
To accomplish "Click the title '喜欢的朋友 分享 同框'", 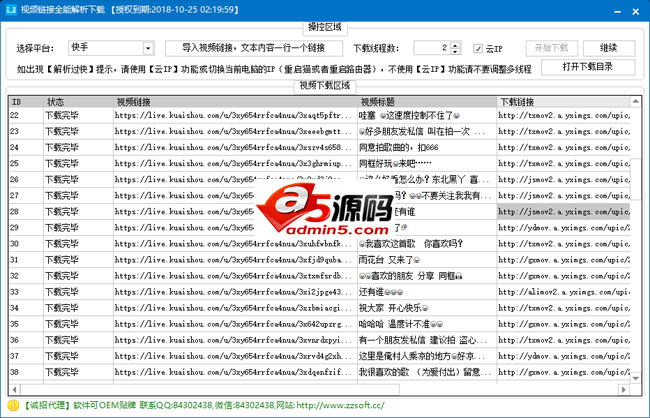I will [410, 276].
